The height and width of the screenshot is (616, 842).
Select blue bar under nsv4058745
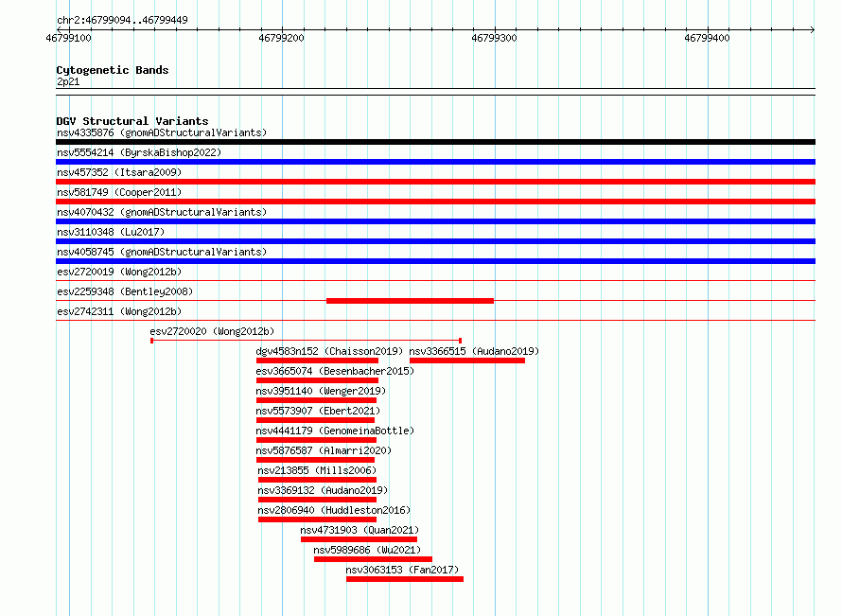(435, 261)
